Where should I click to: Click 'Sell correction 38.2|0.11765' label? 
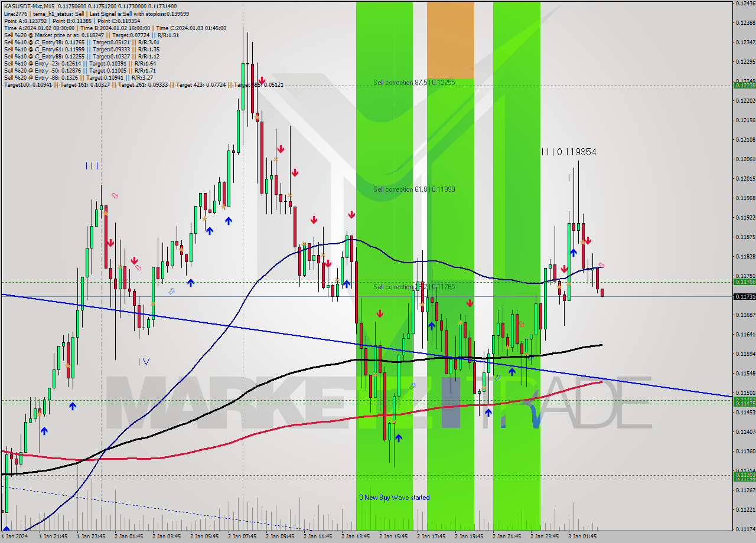point(414,287)
